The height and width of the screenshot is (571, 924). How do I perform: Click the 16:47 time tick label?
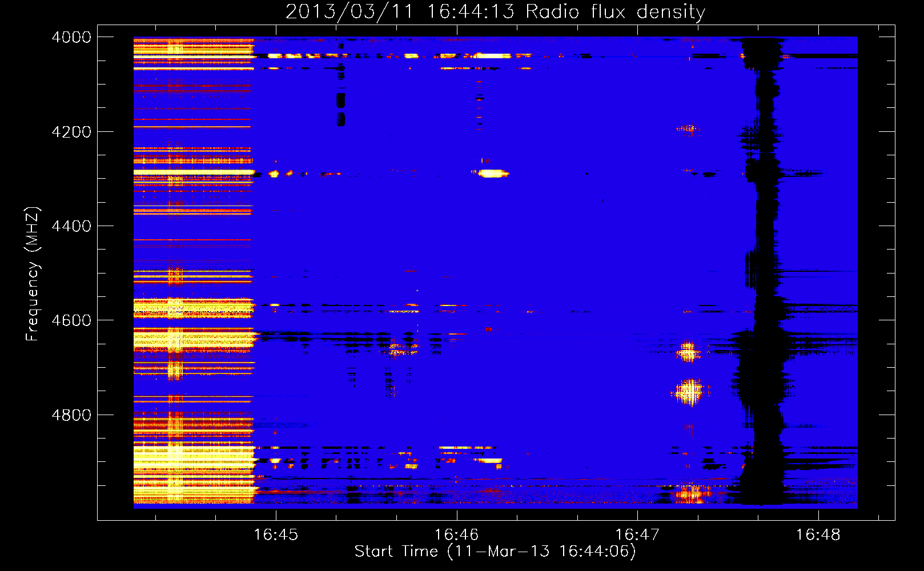(x=637, y=535)
